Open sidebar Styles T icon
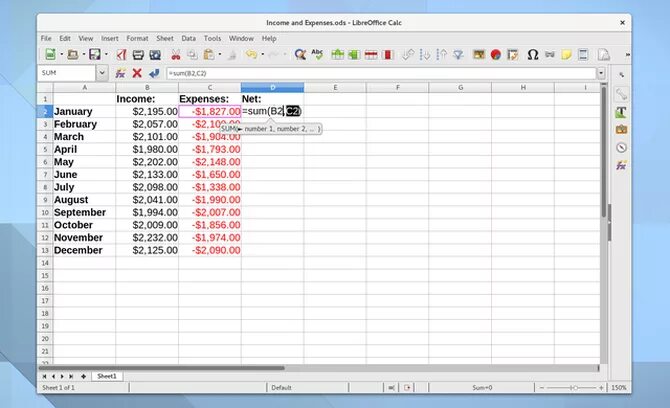The image size is (670, 408). pyautogui.click(x=621, y=112)
